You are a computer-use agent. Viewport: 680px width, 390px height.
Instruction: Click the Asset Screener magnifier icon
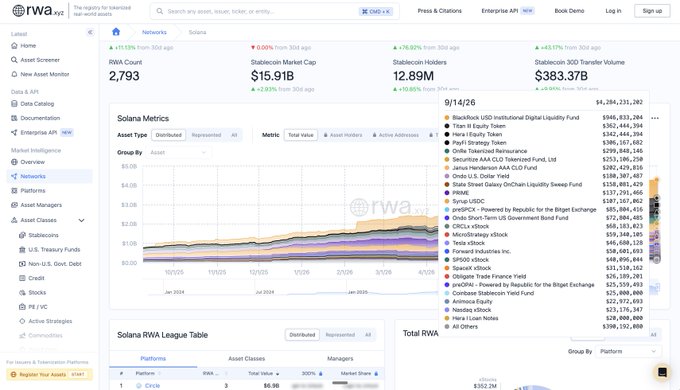(x=14, y=60)
